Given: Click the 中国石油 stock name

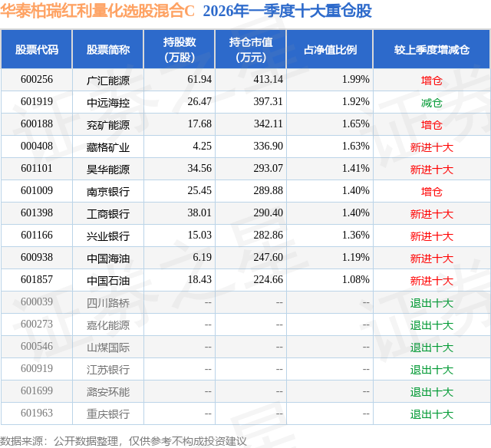Looking at the screenshot, I should point(108,280).
